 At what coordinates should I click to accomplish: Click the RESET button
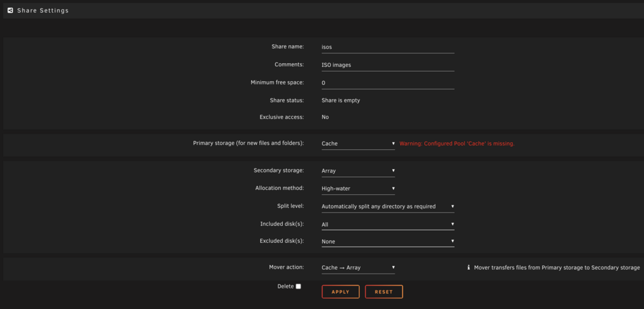384,292
